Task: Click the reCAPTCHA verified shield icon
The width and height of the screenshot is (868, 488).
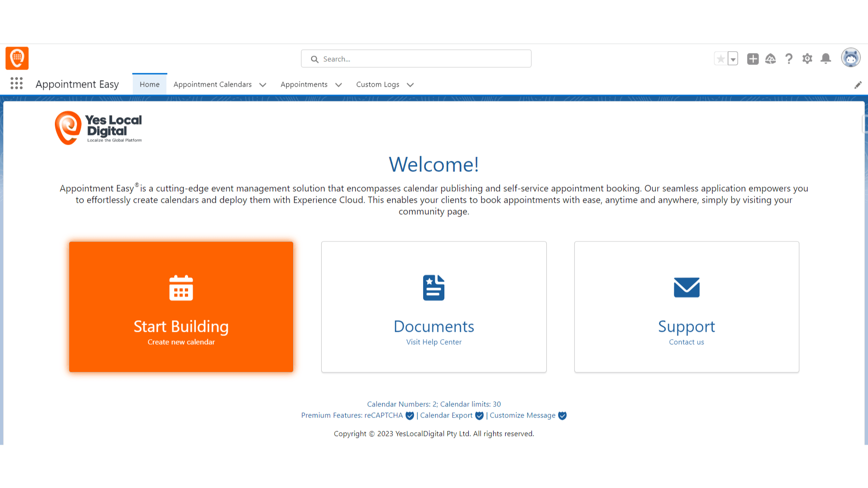Action: pos(410,416)
